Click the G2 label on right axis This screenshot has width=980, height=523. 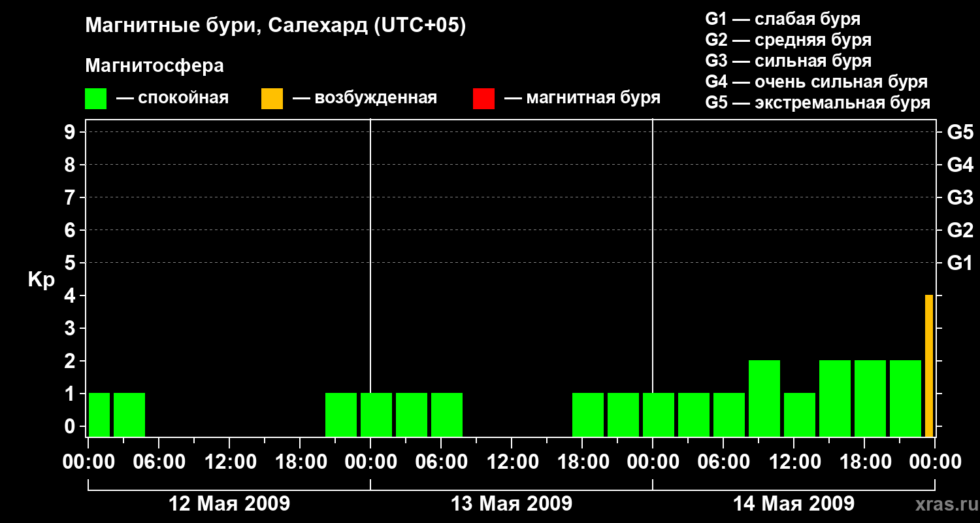(960, 230)
